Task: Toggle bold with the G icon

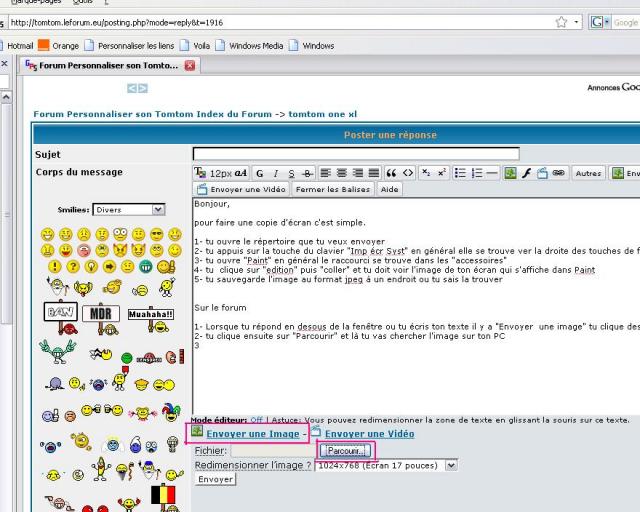Action: (x=260, y=173)
